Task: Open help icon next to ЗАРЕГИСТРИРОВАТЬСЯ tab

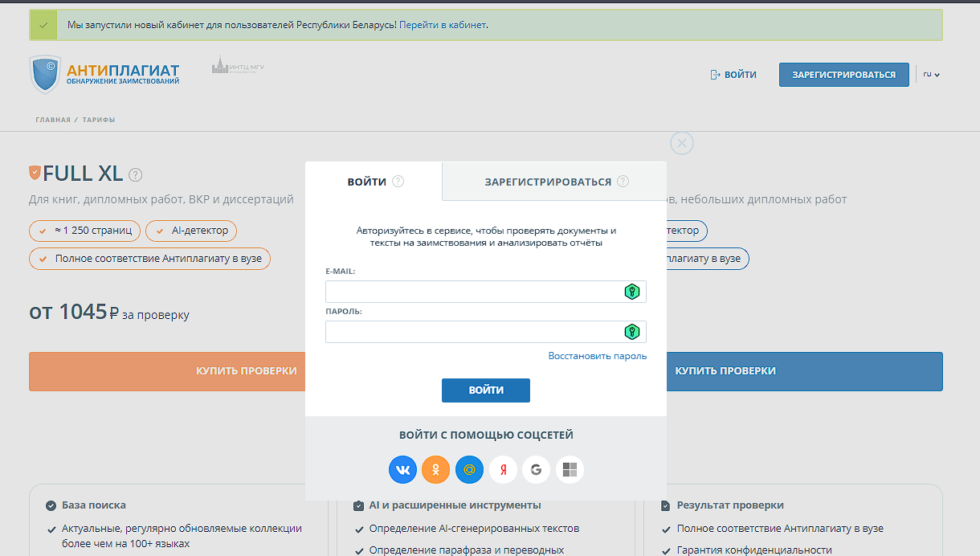Action: coord(623,182)
